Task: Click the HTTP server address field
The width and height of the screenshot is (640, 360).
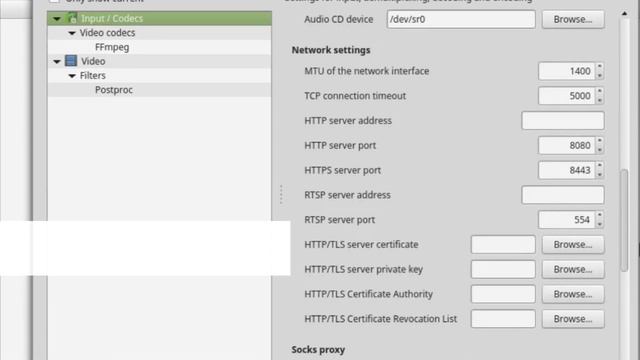Action: [x=563, y=121]
